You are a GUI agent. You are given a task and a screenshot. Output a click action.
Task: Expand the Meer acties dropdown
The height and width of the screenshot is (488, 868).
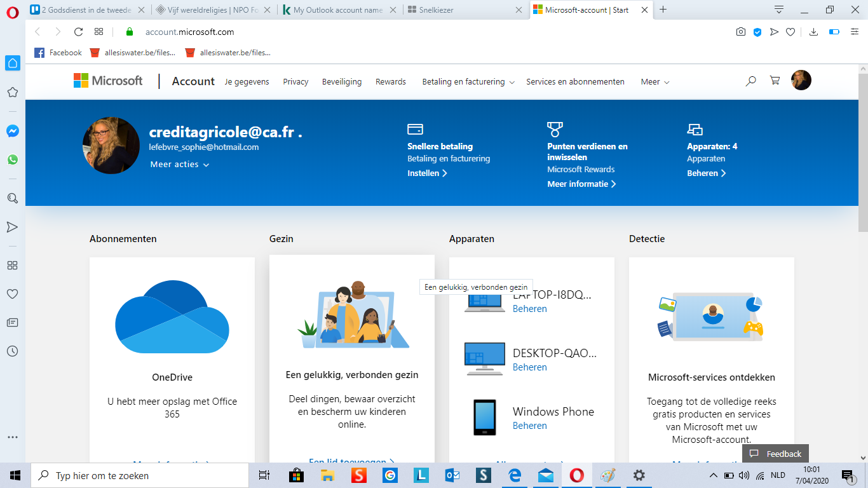pos(180,164)
